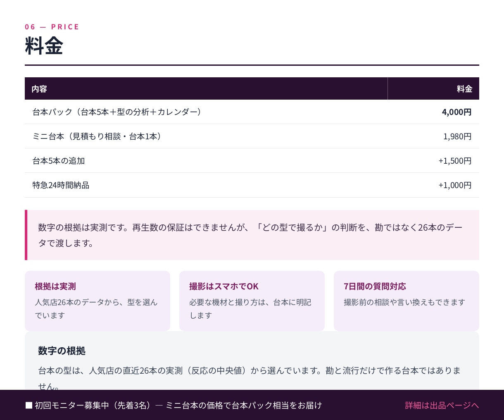Click the 7日間の質問対応 card title
The width and height of the screenshot is (504, 420).
coord(375,286)
